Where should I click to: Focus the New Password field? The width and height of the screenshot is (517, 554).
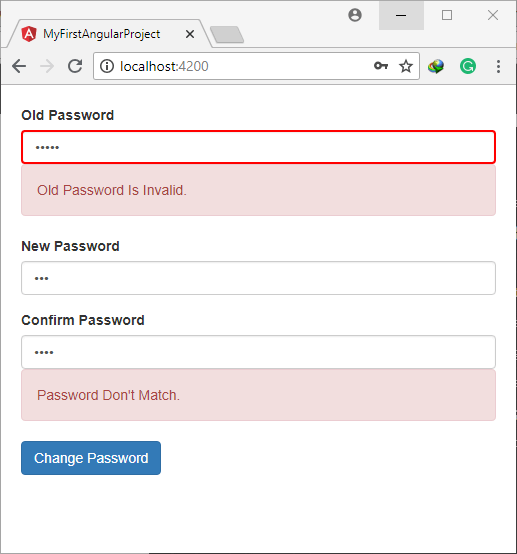point(258,278)
